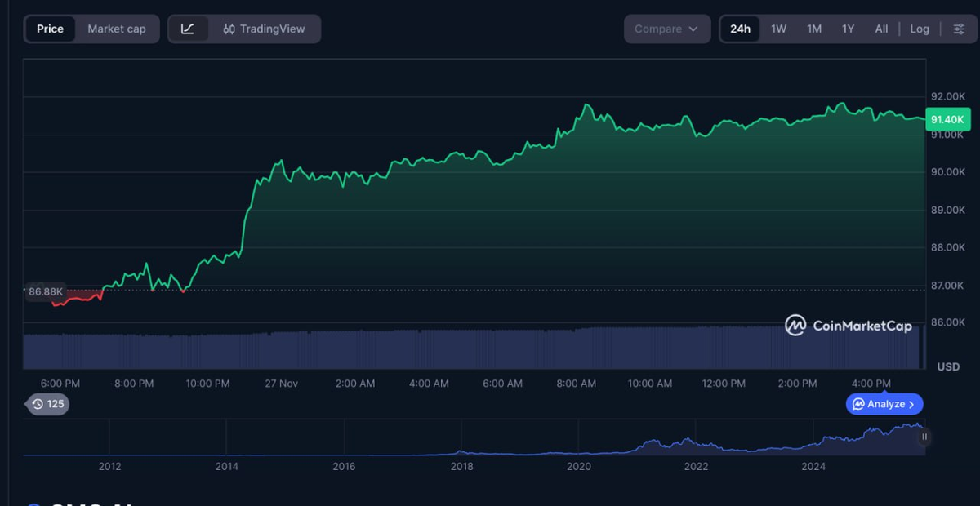Click the 86.88K opening price marker
This screenshot has height=506, width=980.
pos(45,291)
